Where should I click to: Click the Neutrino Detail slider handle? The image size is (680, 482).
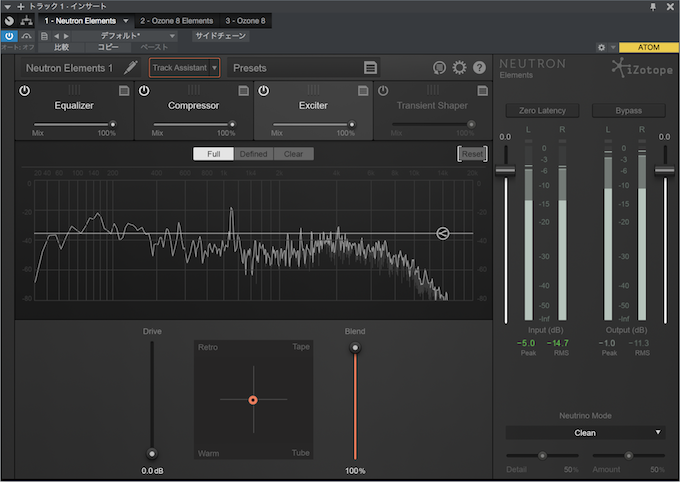542,456
